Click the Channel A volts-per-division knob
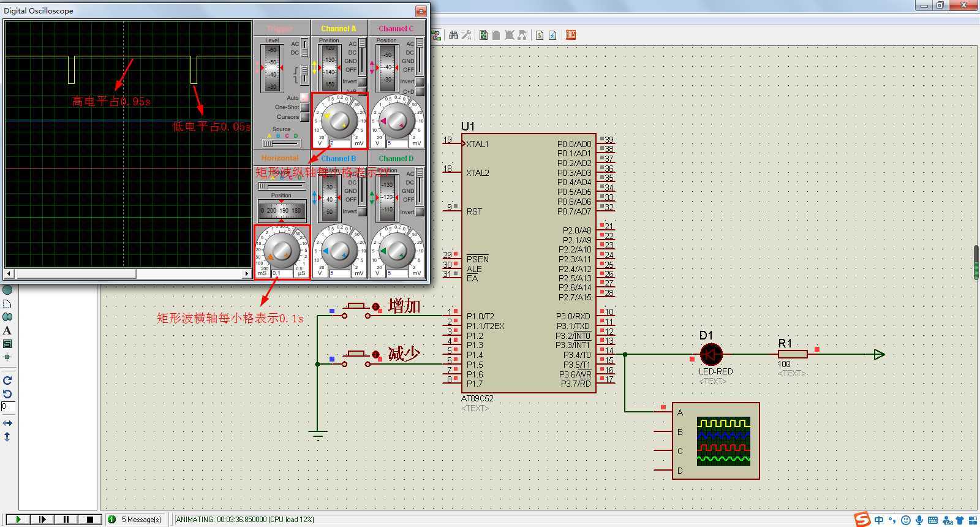Screen dimensions: 980x527 (339, 120)
